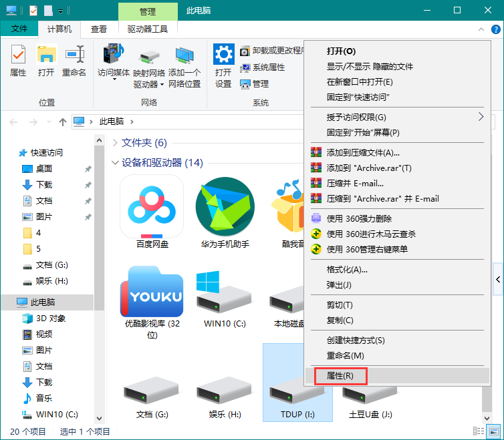Open the recent locations dropdown arrow
Image resolution: width=504 pixels, height=440 pixels.
tap(49, 122)
